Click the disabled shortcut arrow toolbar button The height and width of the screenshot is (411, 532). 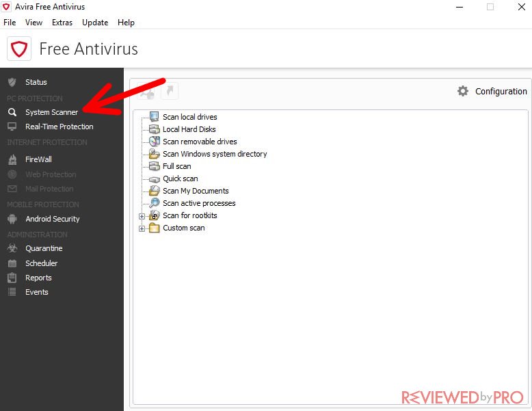click(x=170, y=91)
